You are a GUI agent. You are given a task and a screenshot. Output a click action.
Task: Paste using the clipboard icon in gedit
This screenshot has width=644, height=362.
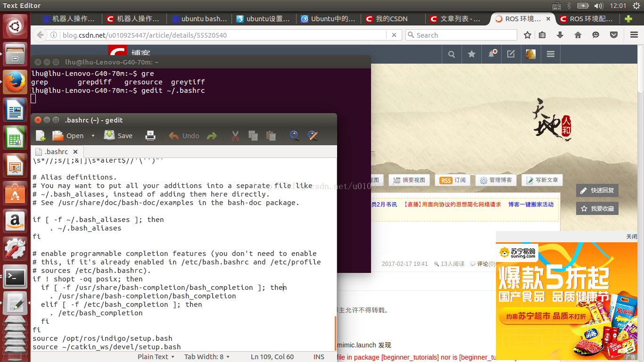tap(271, 136)
